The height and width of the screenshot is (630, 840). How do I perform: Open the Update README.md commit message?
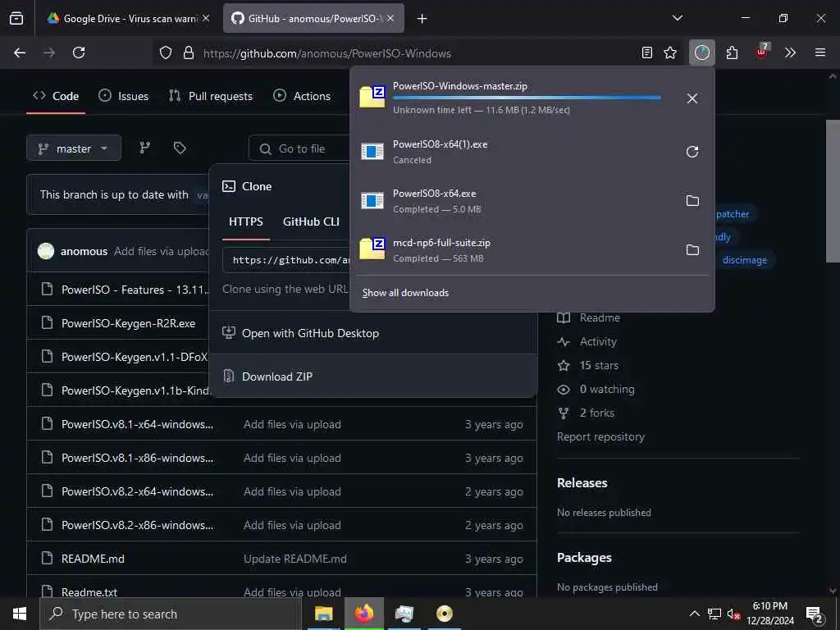click(295, 559)
